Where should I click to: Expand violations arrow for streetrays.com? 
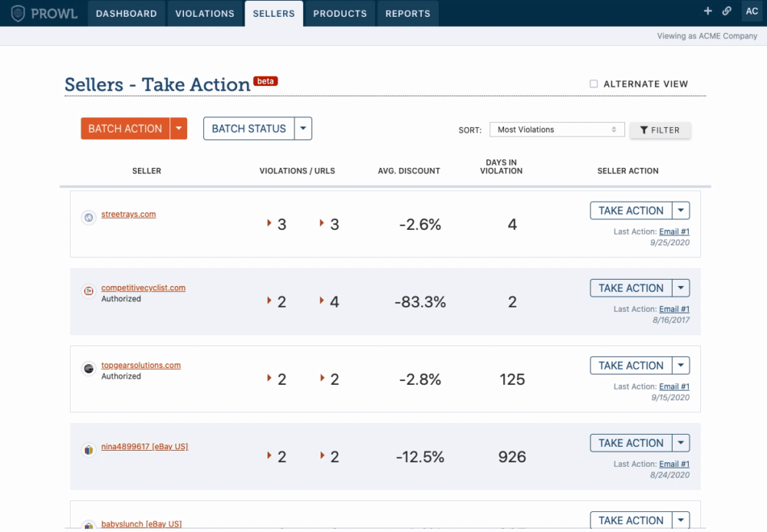[x=269, y=223]
